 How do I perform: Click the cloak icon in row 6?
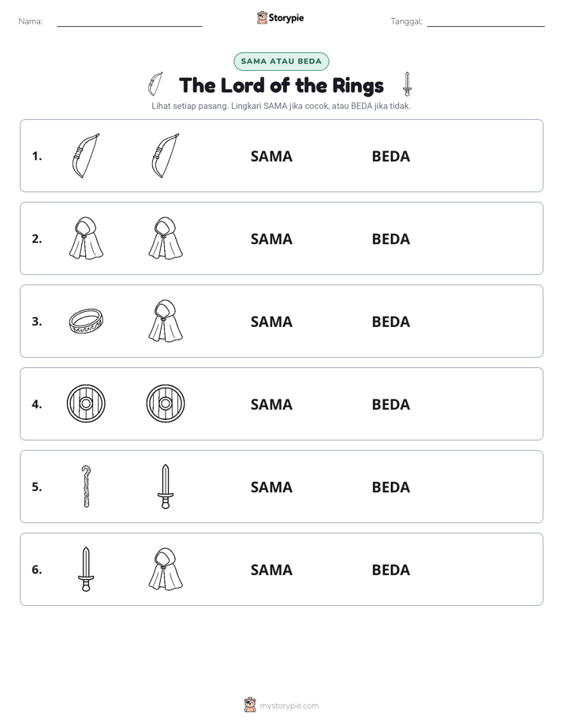(x=166, y=569)
